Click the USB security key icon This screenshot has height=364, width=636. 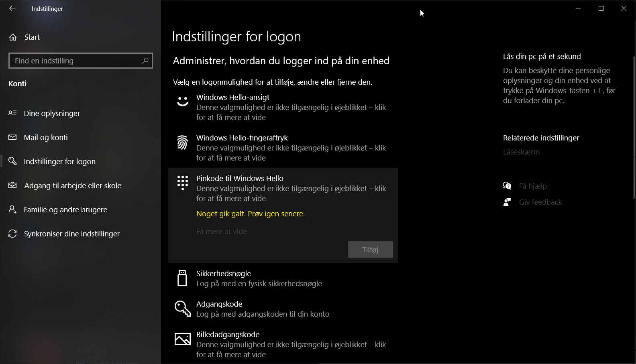pyautogui.click(x=182, y=278)
